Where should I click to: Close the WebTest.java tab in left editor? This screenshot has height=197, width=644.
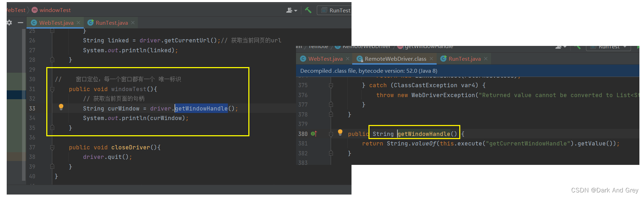click(x=78, y=23)
